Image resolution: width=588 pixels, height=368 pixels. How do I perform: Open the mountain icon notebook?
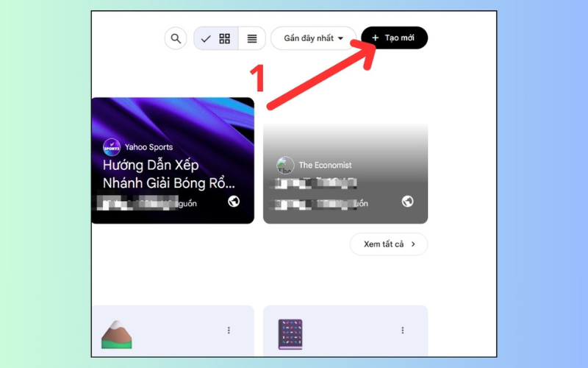click(x=173, y=330)
